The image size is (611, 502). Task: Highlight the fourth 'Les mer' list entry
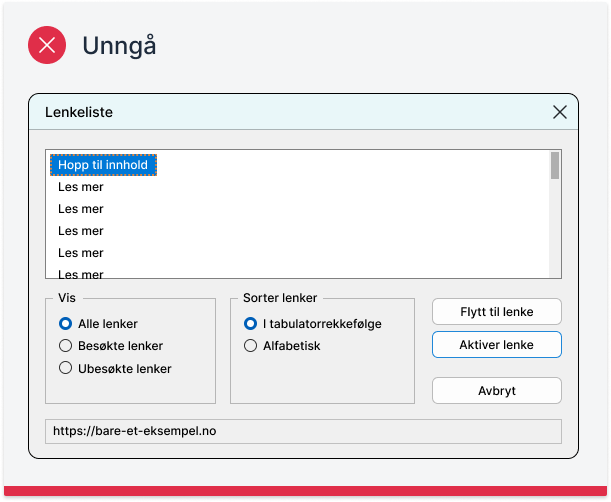(81, 253)
